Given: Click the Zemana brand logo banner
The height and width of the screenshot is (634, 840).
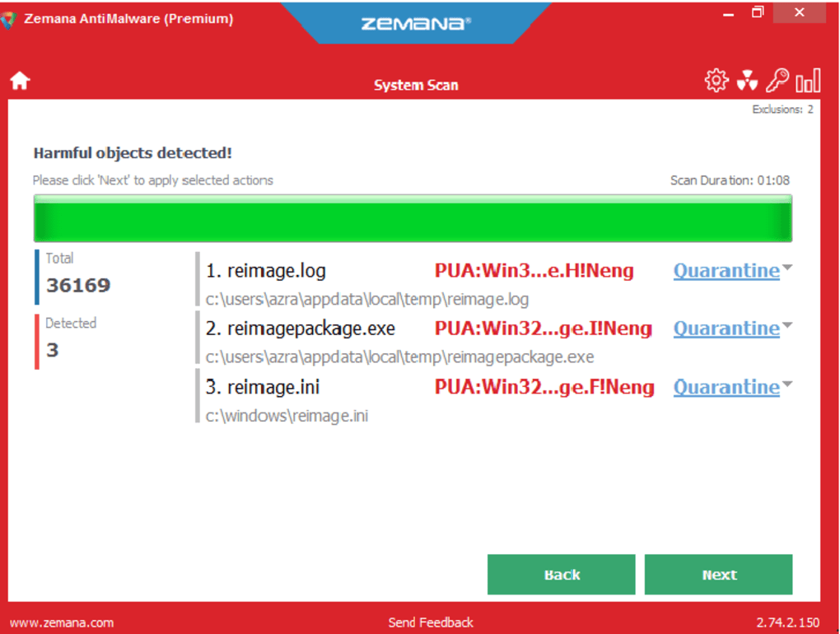Looking at the screenshot, I should pyautogui.click(x=416, y=24).
